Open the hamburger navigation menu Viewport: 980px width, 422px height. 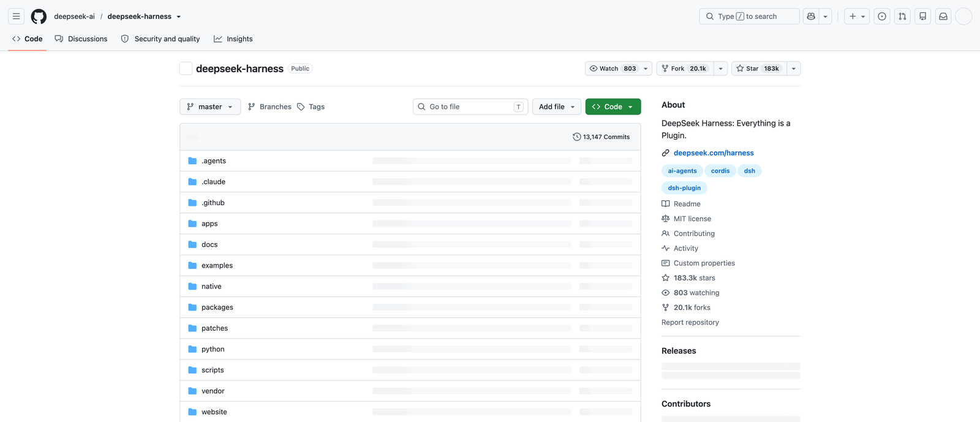click(x=17, y=17)
